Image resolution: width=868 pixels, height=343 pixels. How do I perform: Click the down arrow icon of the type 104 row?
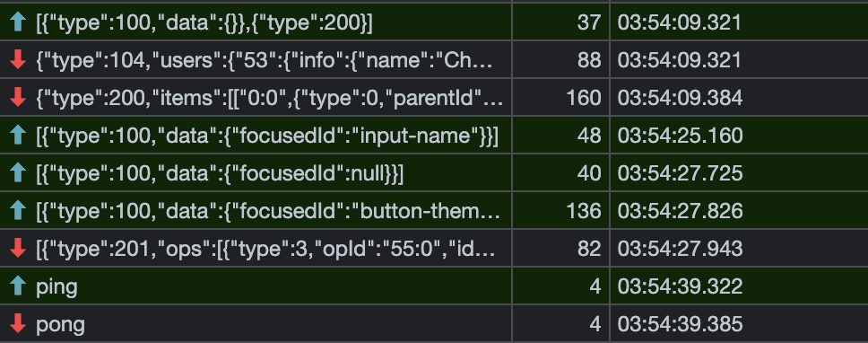(18, 60)
